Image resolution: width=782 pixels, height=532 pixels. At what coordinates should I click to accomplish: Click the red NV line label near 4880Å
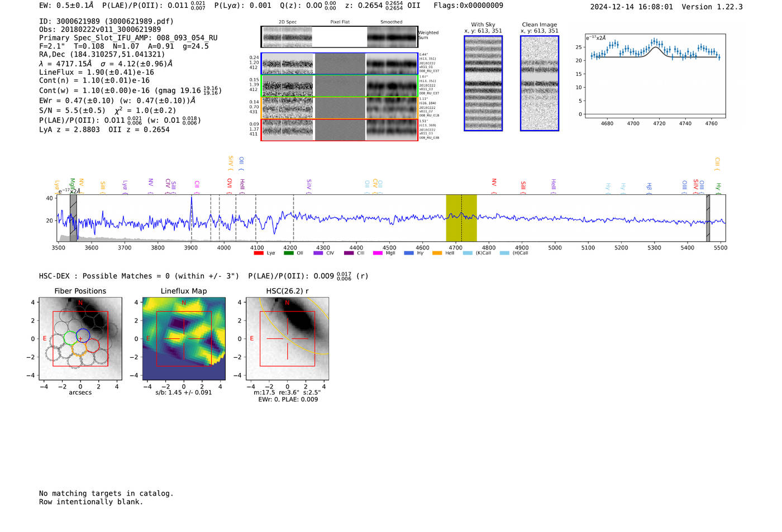coord(494,185)
